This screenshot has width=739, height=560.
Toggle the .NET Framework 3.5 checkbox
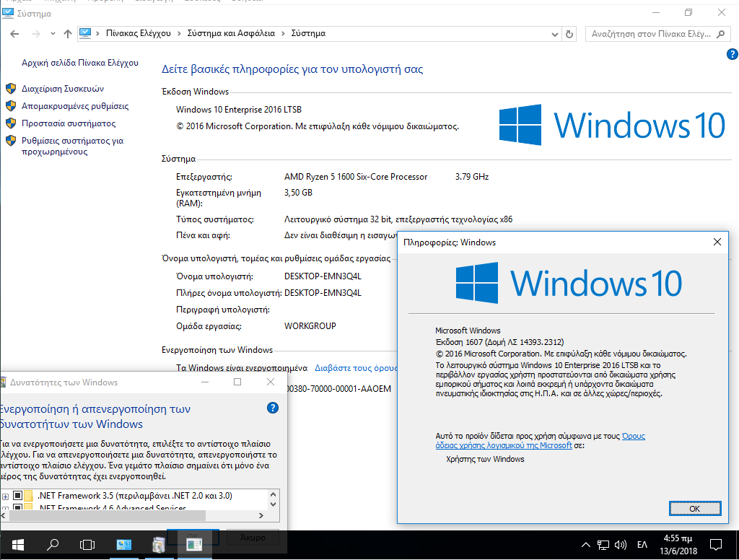[x=17, y=496]
